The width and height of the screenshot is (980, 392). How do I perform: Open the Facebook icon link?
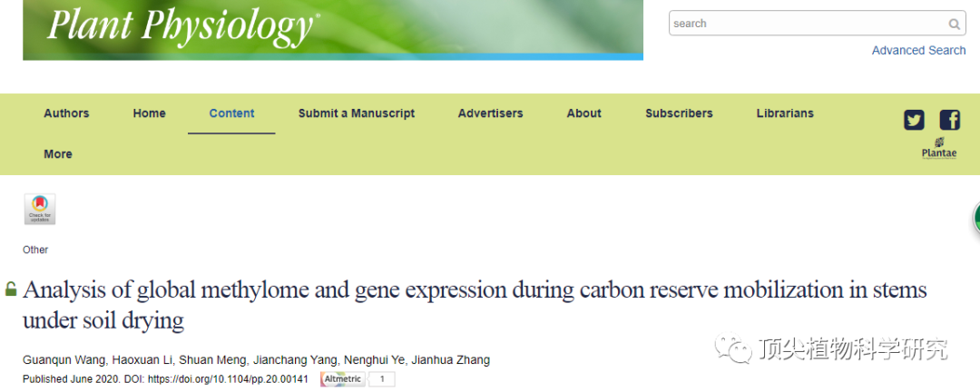[949, 120]
